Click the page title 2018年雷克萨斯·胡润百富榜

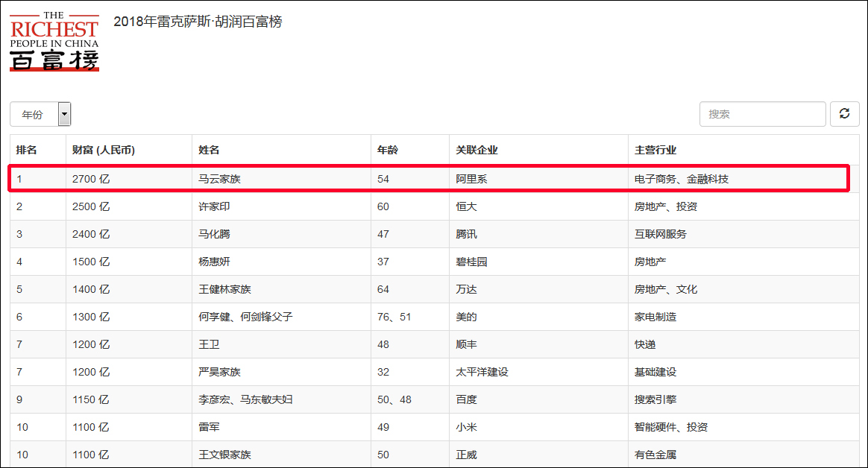[x=198, y=22]
